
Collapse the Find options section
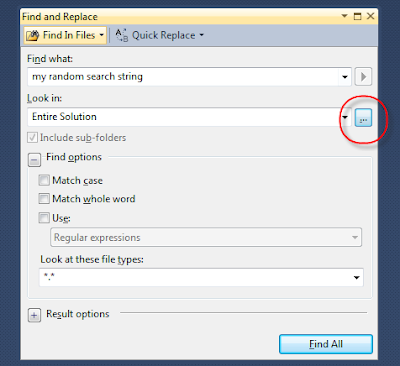34,160
